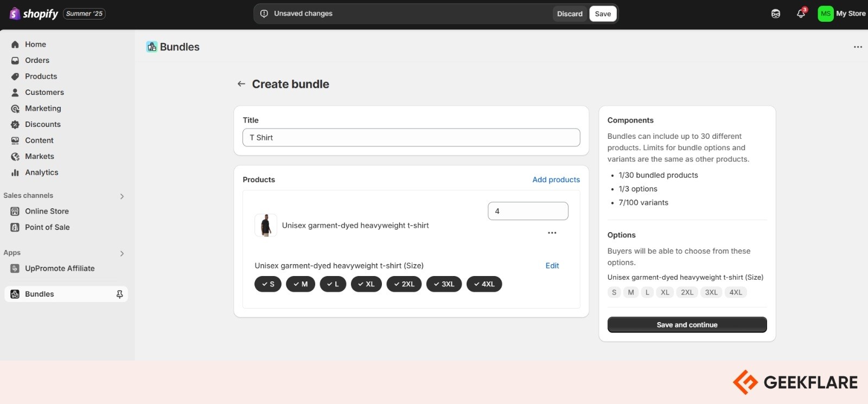Open Markets in navigation
868x404 pixels.
pyautogui.click(x=40, y=157)
